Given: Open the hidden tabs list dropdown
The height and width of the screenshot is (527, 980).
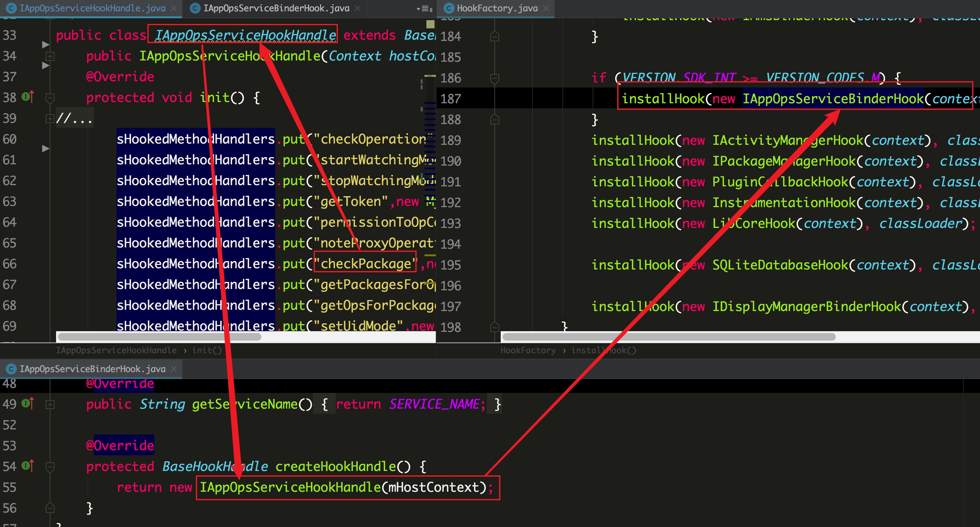Looking at the screenshot, I should tap(424, 9).
